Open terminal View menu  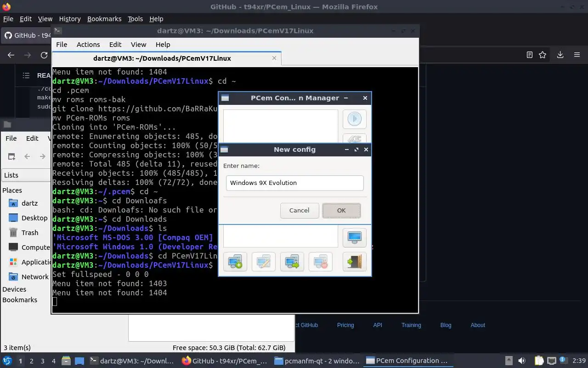point(138,45)
